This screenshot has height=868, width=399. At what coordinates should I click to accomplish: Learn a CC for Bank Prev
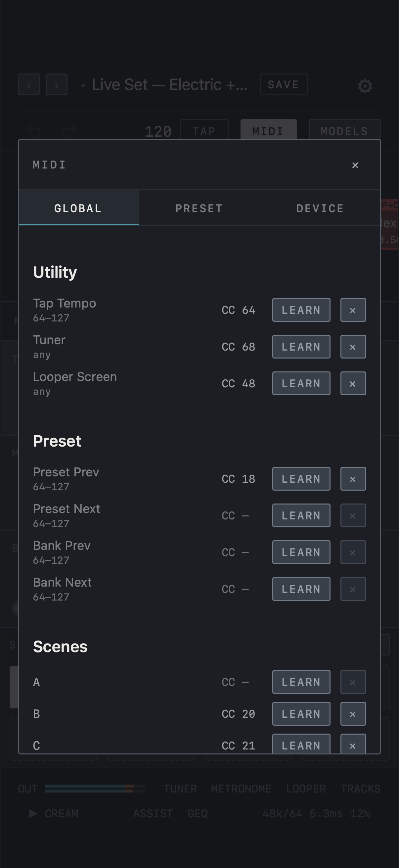click(x=301, y=552)
